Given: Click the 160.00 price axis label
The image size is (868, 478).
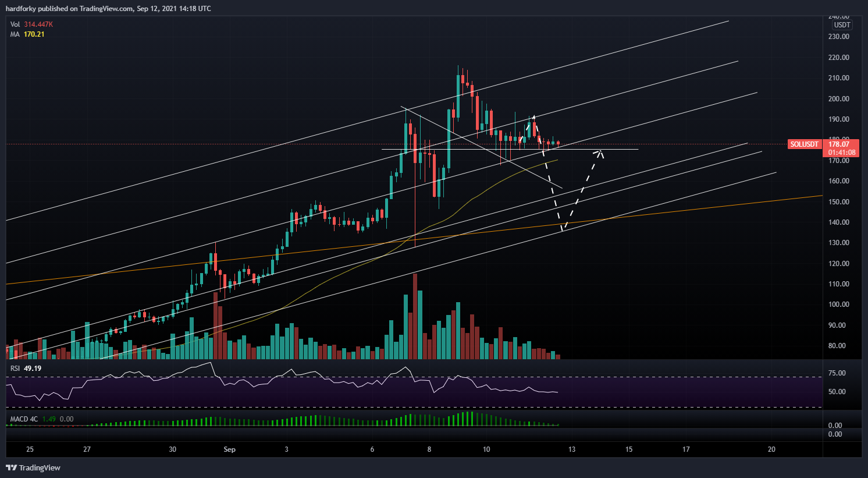Looking at the screenshot, I should (x=838, y=181).
